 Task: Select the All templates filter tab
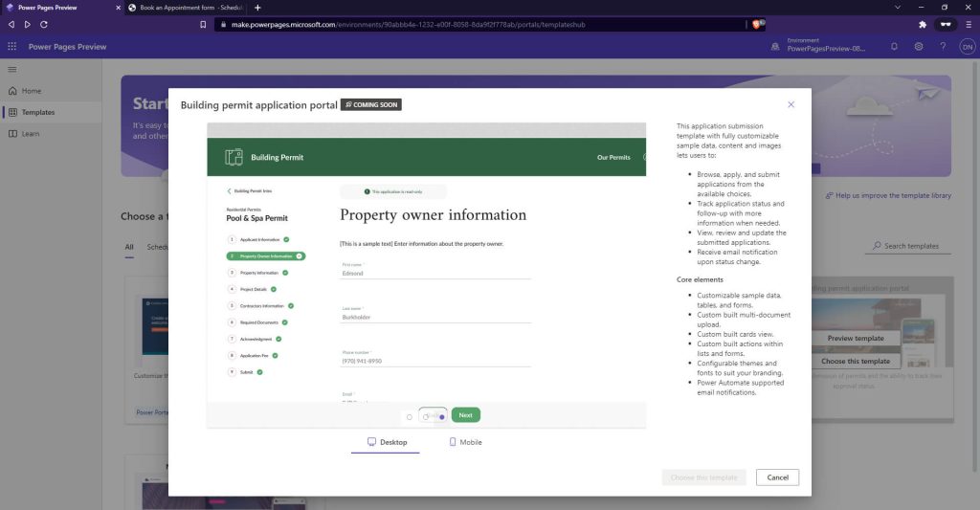pyautogui.click(x=129, y=248)
